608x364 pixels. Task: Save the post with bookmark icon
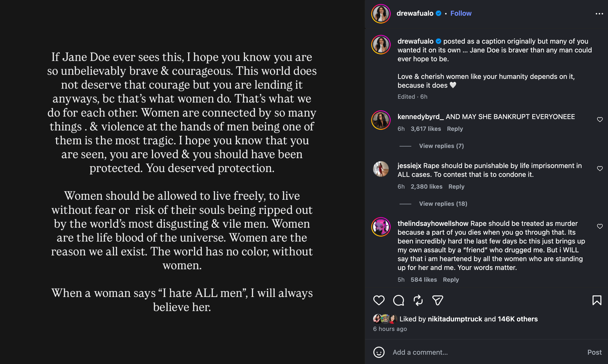point(597,300)
